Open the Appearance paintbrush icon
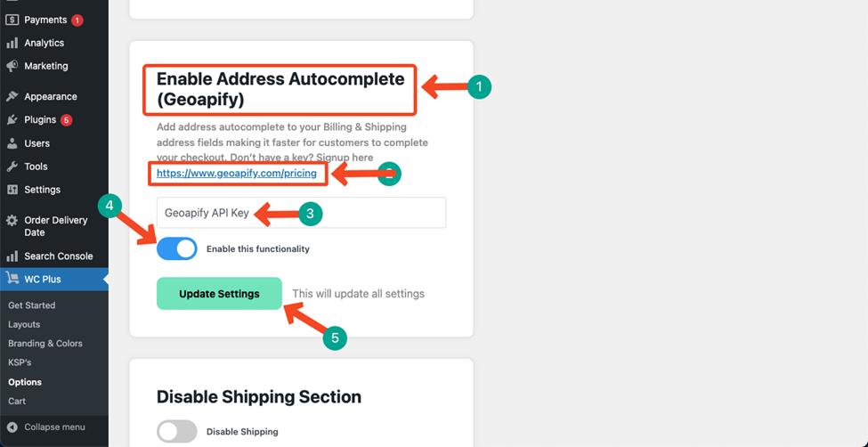Screen dimensions: 868x447 tap(12, 96)
